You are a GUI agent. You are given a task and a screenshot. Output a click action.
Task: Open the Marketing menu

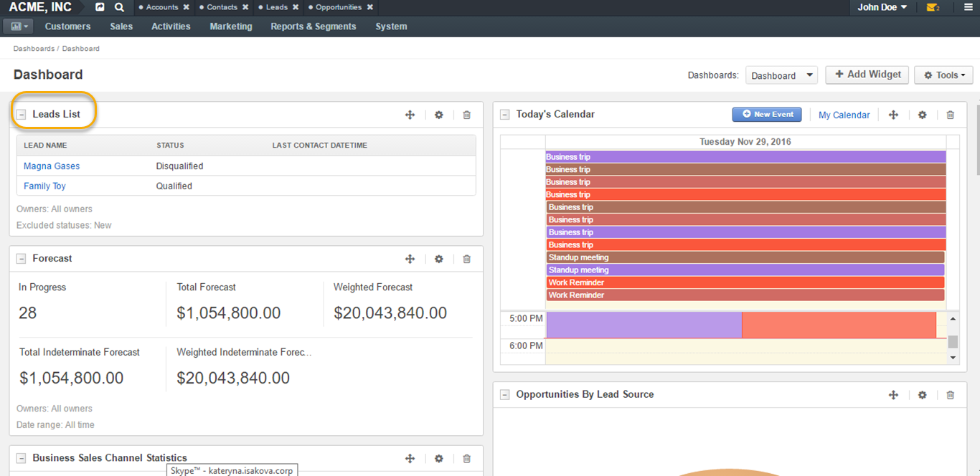231,27
